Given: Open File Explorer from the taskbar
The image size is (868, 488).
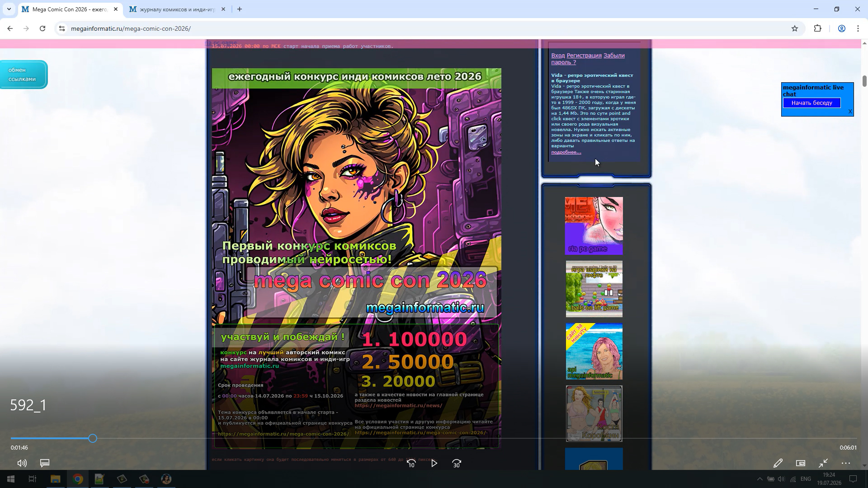Looking at the screenshot, I should click(x=55, y=479).
